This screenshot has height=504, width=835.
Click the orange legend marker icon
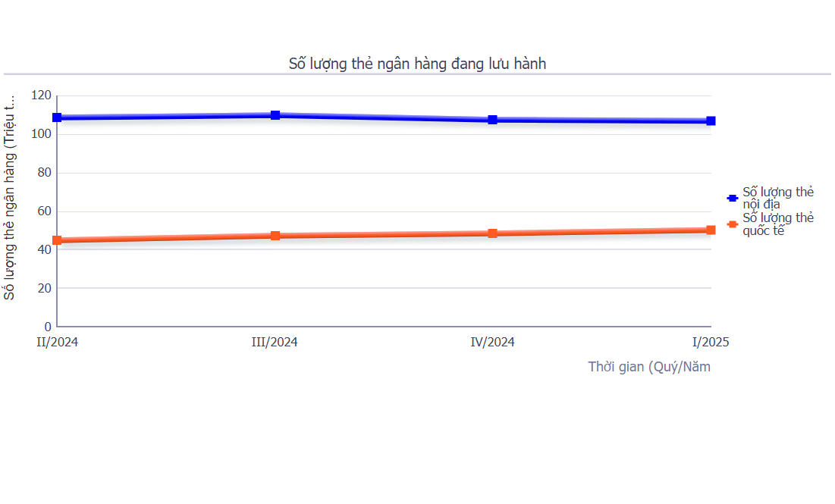tap(733, 224)
